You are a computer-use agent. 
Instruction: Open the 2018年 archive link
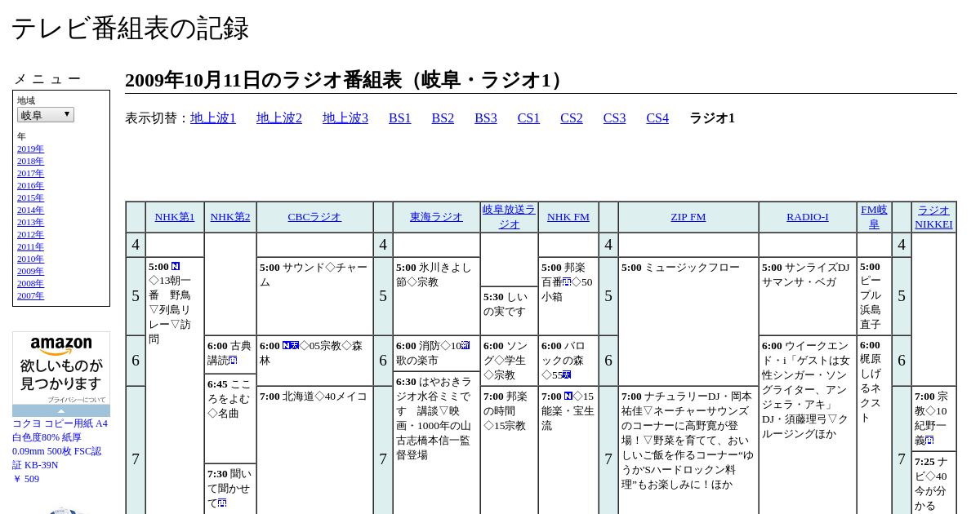click(x=30, y=161)
